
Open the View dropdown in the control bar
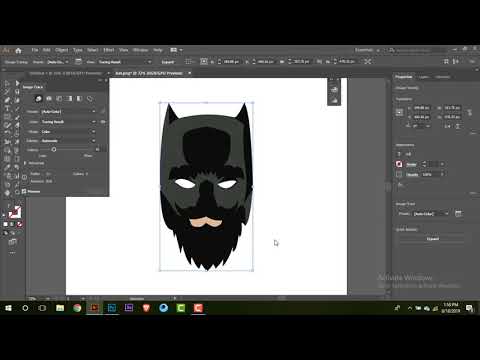click(125, 62)
